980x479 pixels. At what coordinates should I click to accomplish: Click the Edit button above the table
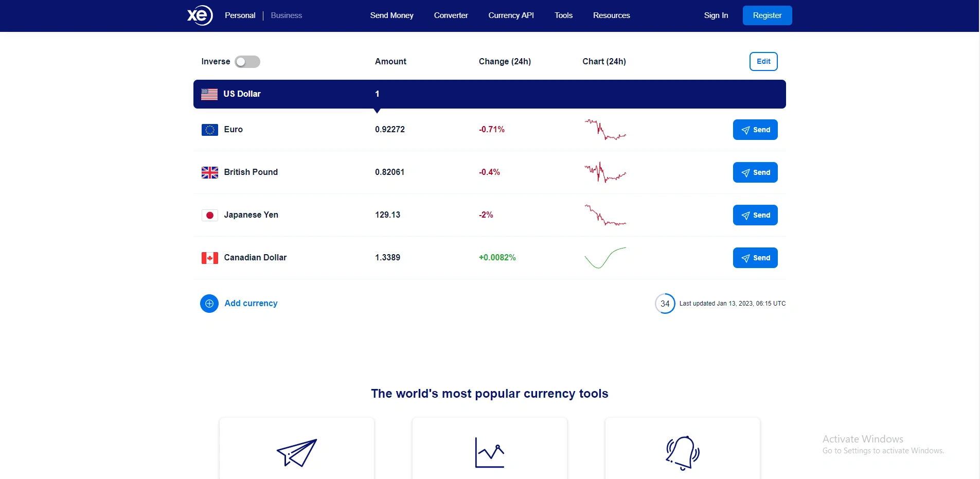pos(764,61)
